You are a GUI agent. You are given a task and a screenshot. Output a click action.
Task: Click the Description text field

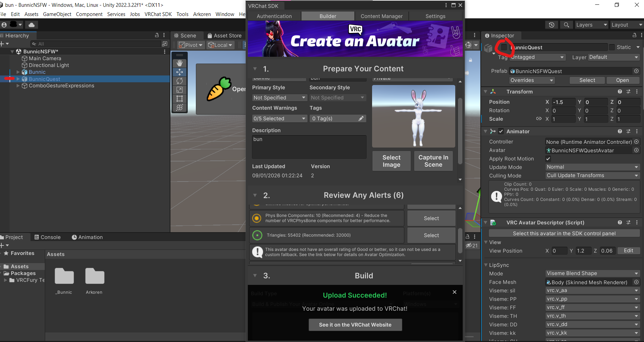(x=309, y=147)
